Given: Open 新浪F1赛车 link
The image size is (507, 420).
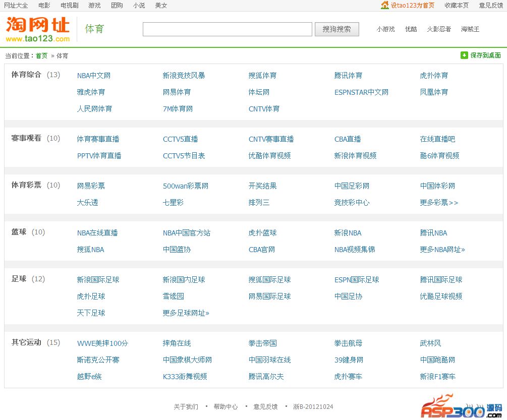Looking at the screenshot, I should [437, 377].
